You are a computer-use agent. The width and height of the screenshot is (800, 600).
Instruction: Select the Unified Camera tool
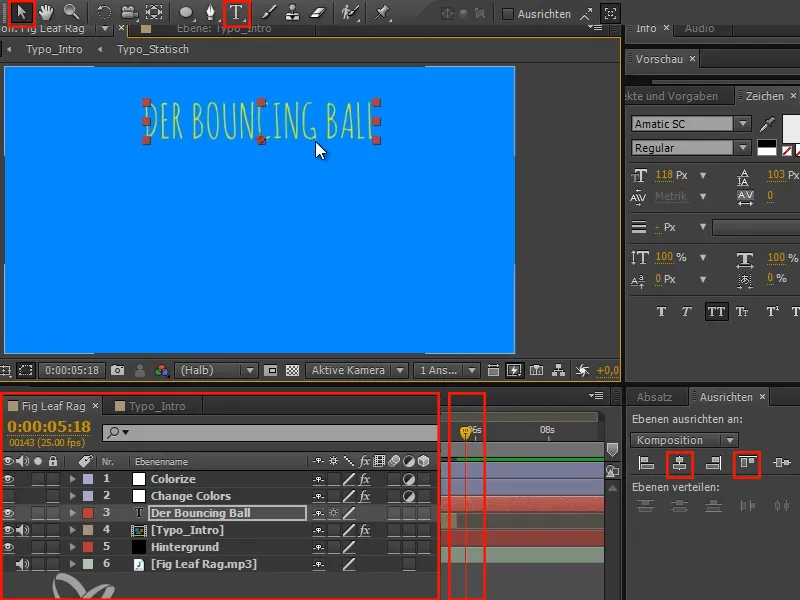click(129, 13)
